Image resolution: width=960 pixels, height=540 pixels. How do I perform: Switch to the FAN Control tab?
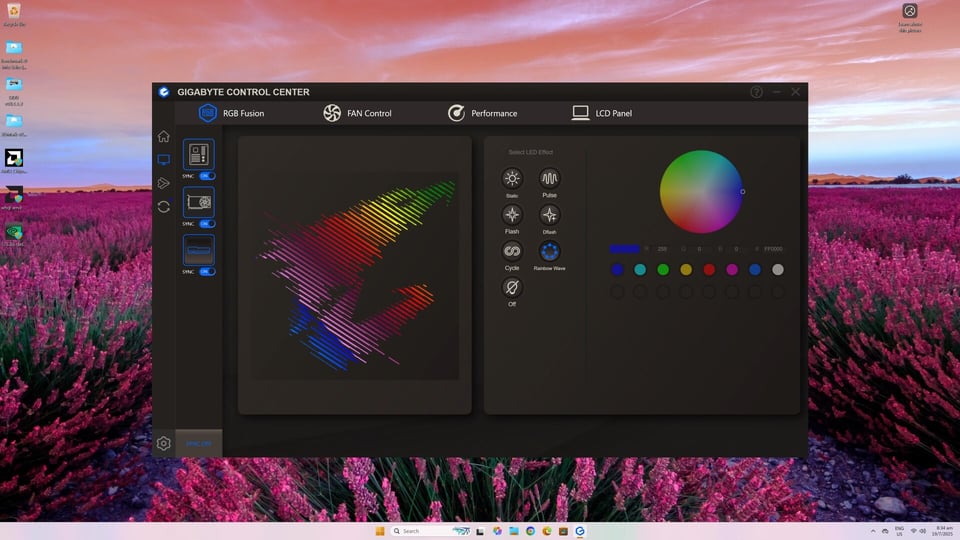(x=358, y=113)
